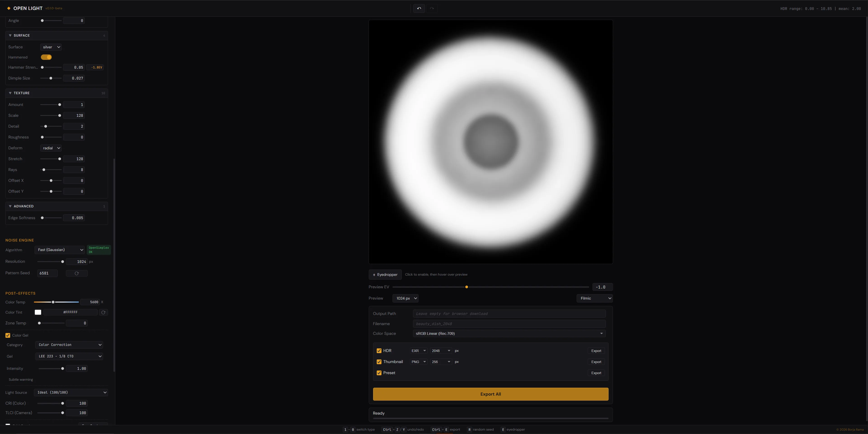Screen dimensions: 868x434
Task: Collapse the ADVANCED section
Action: point(10,206)
